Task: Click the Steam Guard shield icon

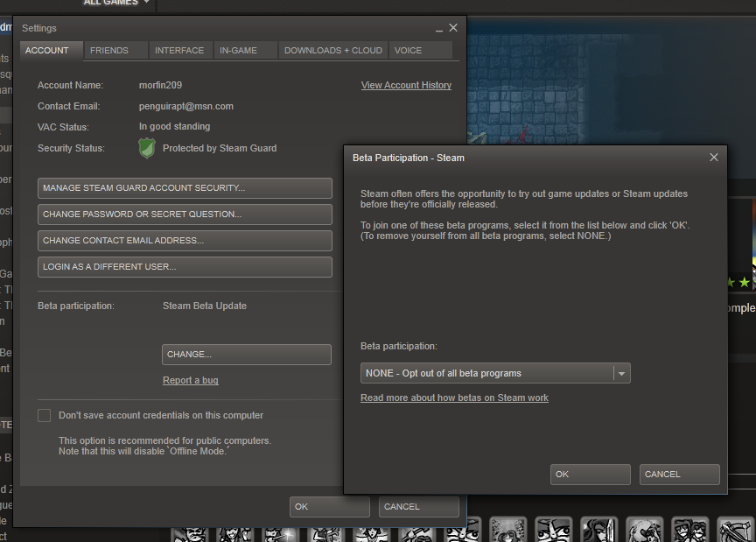Action: pyautogui.click(x=147, y=148)
